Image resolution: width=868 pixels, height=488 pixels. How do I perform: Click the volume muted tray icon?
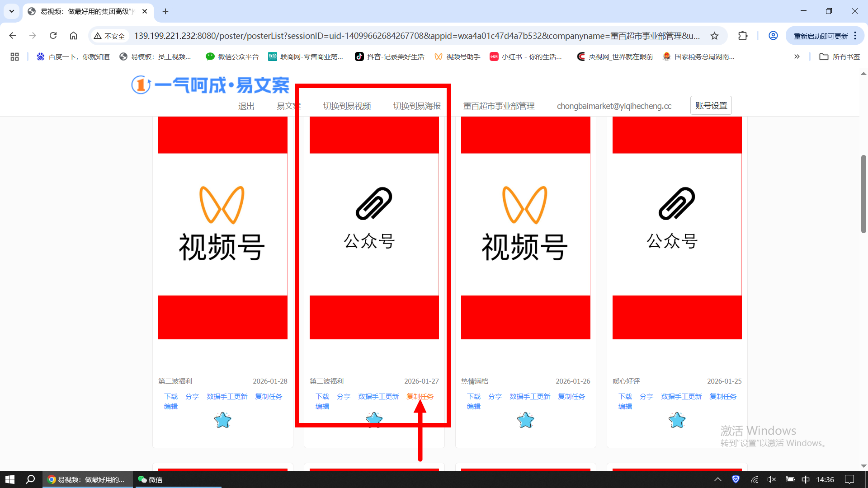pyautogui.click(x=772, y=479)
